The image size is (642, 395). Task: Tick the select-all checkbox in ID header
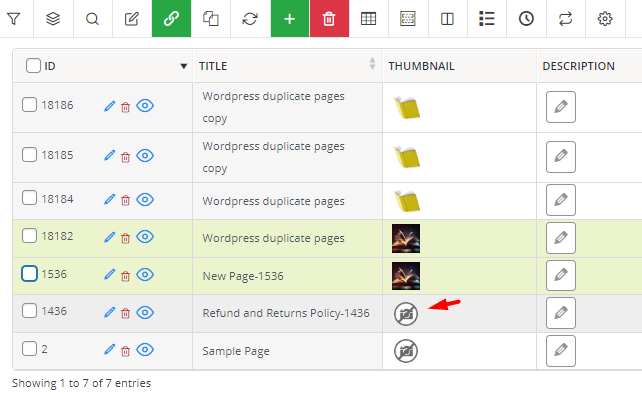tap(33, 65)
